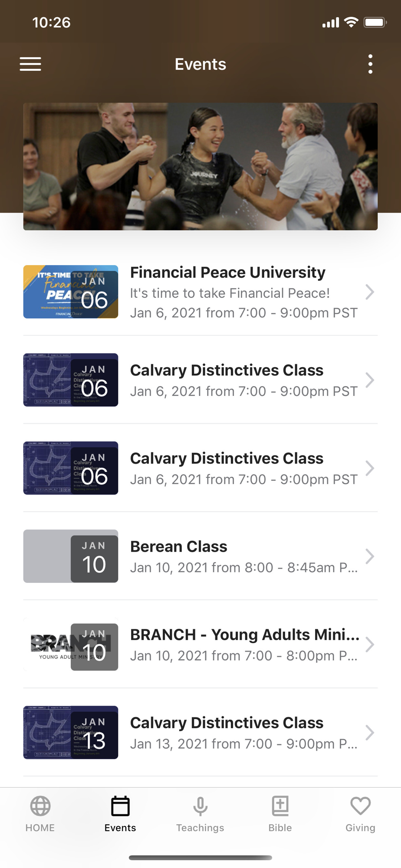This screenshot has width=401, height=868.
Task: Switch to the Giving tab label
Action: tap(360, 828)
